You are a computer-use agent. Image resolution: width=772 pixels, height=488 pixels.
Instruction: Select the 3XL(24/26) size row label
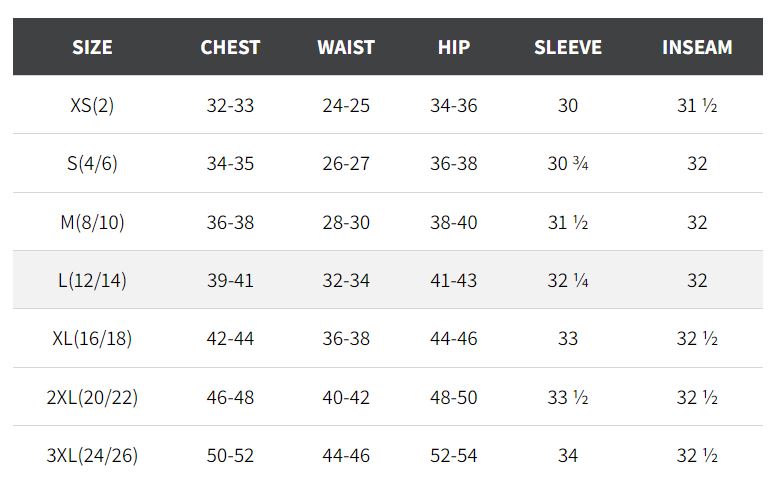click(x=92, y=455)
